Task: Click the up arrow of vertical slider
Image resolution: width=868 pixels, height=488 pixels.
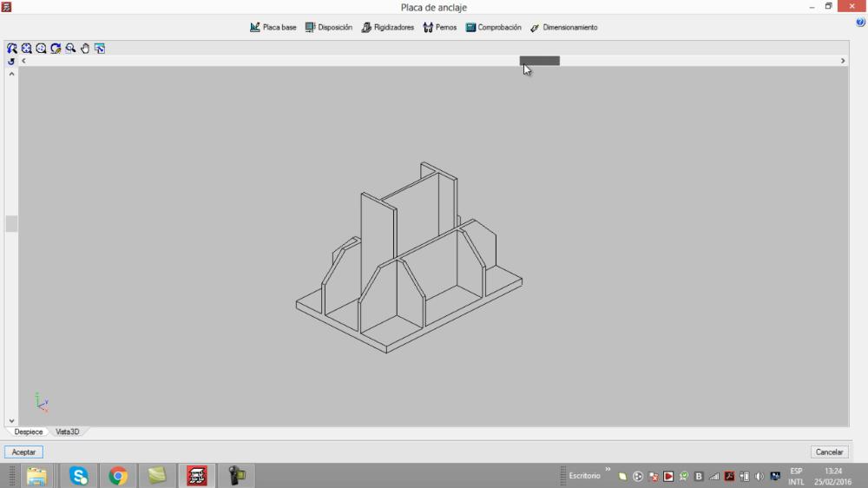Action: coord(11,74)
